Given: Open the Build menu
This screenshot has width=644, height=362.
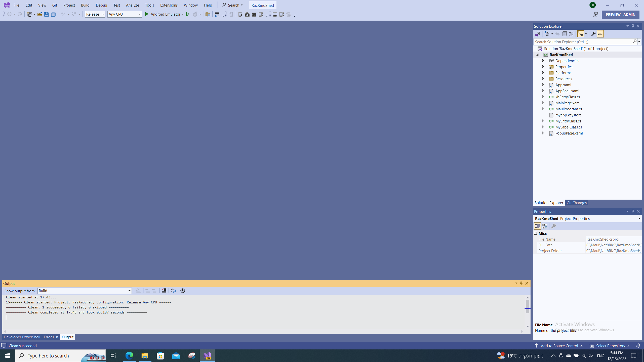Looking at the screenshot, I should [85, 5].
